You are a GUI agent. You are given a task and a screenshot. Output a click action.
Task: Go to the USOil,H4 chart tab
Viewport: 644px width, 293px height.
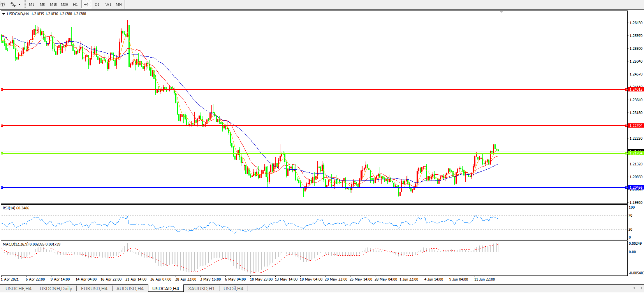coord(233,288)
